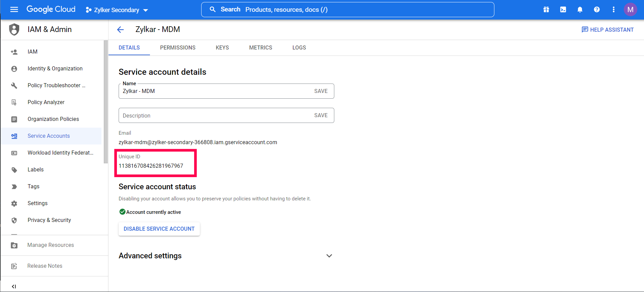
Task: Click Disable Service Account button
Action: 159,229
